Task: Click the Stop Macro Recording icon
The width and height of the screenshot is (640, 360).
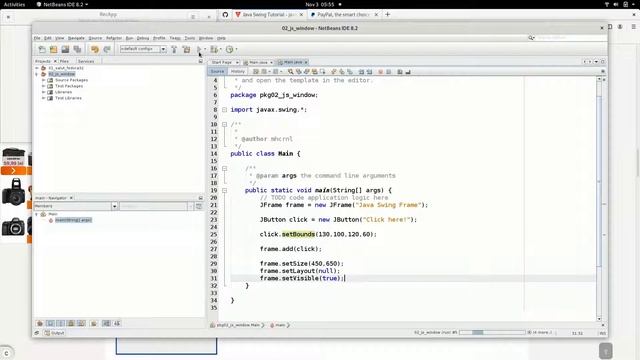Action: pyautogui.click(x=389, y=71)
